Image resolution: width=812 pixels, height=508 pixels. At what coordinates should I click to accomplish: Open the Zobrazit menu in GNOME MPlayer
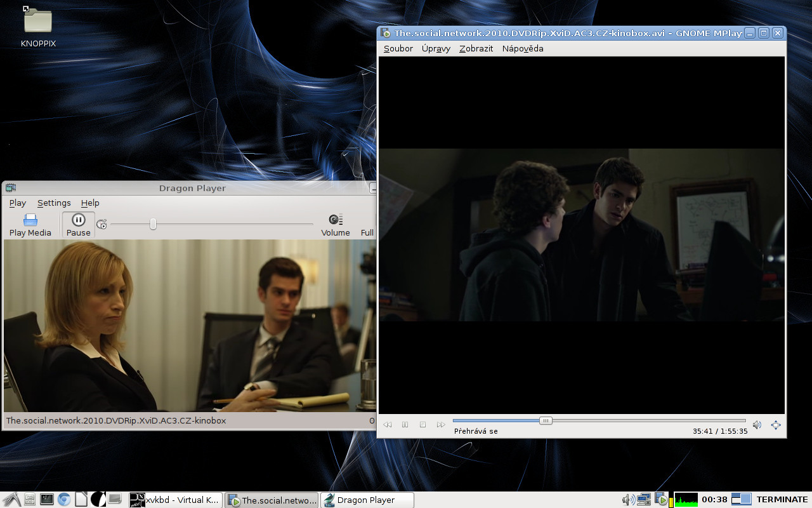[x=476, y=48]
